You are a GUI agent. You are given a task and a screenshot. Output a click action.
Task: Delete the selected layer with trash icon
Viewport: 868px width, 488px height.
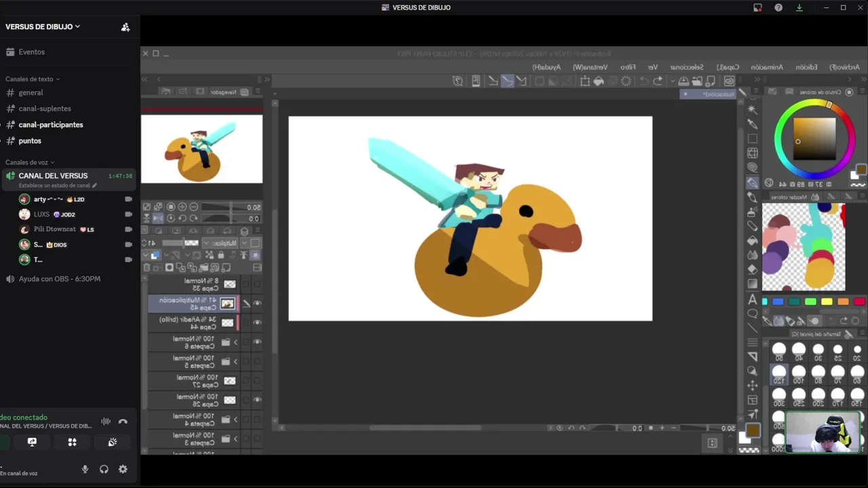146,268
